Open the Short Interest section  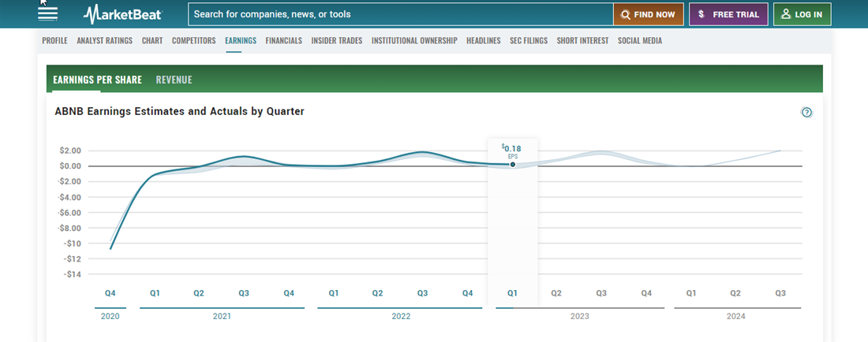tap(582, 41)
